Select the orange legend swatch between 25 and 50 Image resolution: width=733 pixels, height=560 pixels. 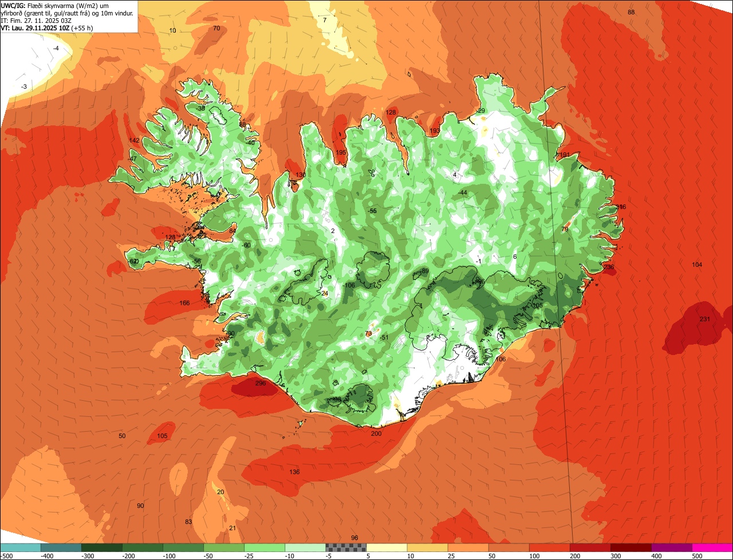coord(468,547)
